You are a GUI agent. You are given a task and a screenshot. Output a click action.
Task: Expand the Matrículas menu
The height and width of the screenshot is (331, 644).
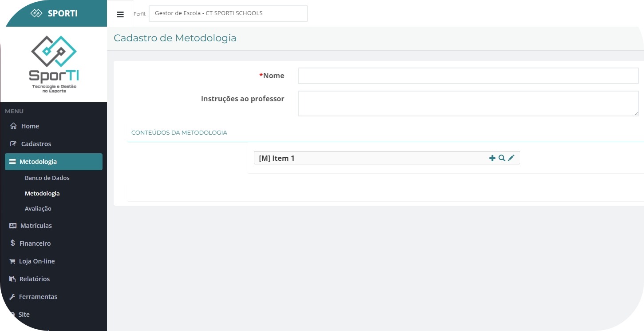36,226
